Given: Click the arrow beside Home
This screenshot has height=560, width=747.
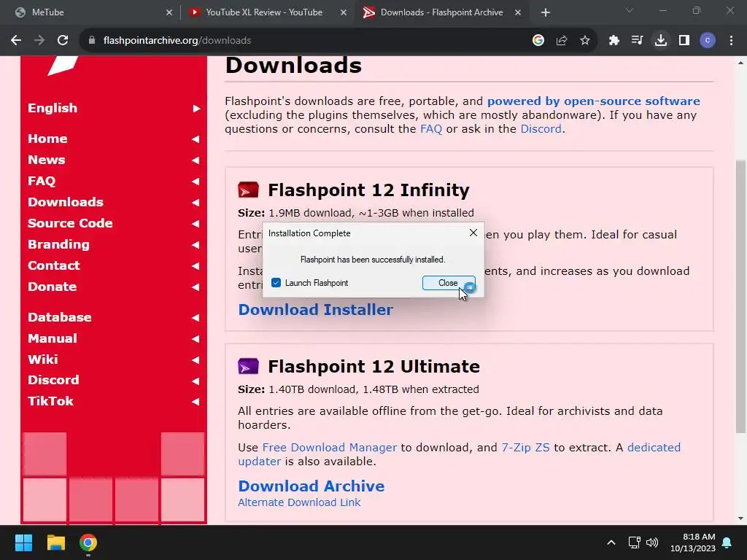Looking at the screenshot, I should pos(196,139).
